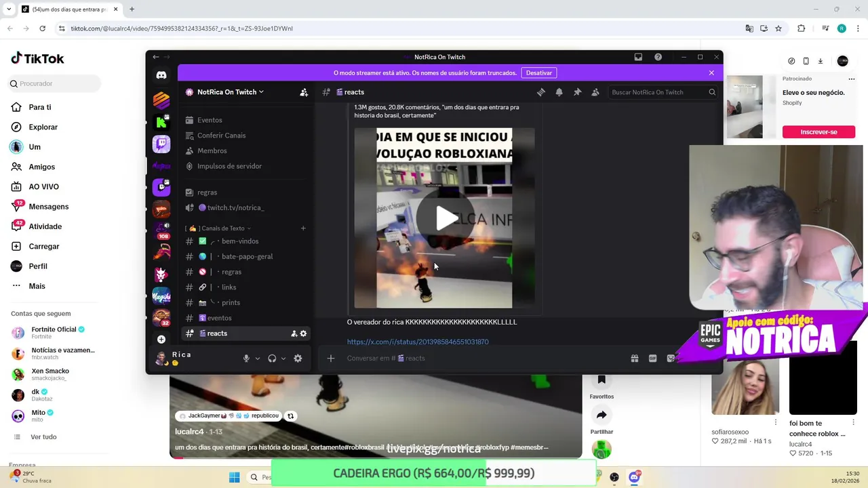This screenshot has height=488, width=868.
Task: Open Discord help question mark icon
Action: [658, 57]
